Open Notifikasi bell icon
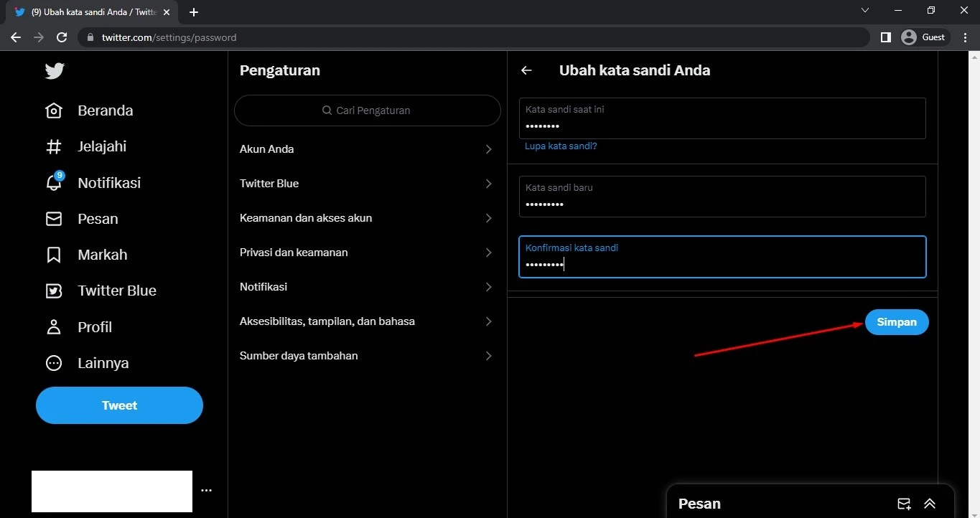 pos(54,182)
